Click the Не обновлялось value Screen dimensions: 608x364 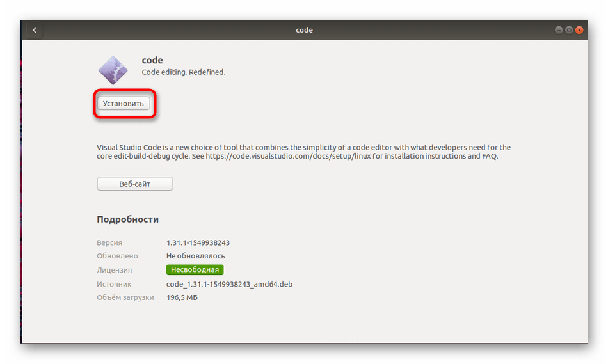[x=196, y=256]
